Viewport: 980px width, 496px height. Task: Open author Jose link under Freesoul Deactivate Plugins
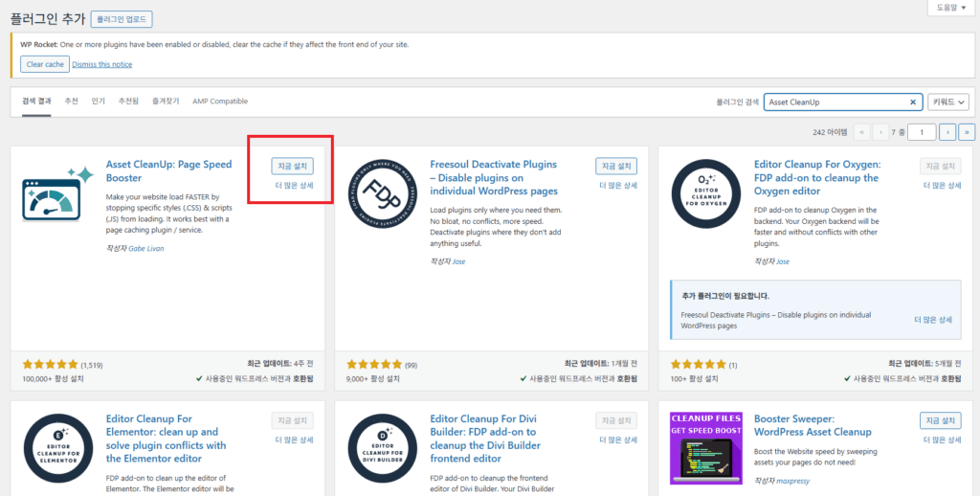pyautogui.click(x=458, y=262)
